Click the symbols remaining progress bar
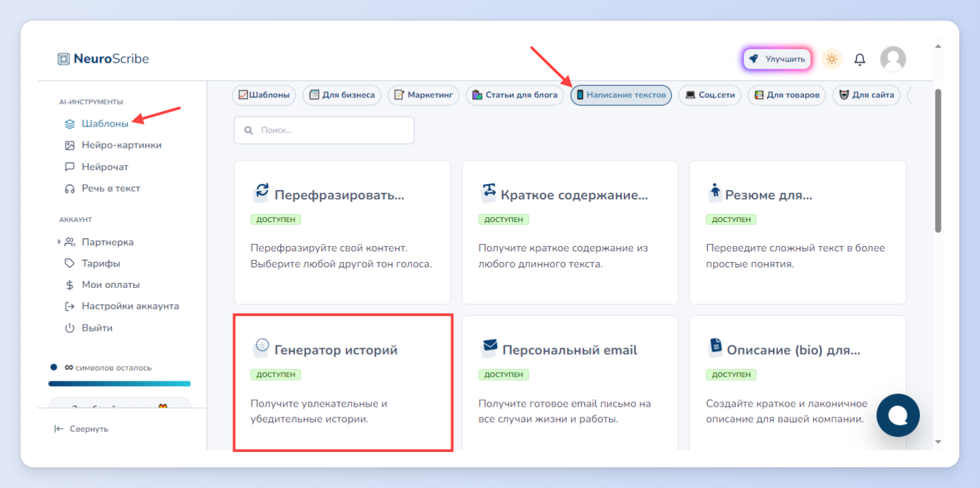980x488 pixels. [x=119, y=383]
